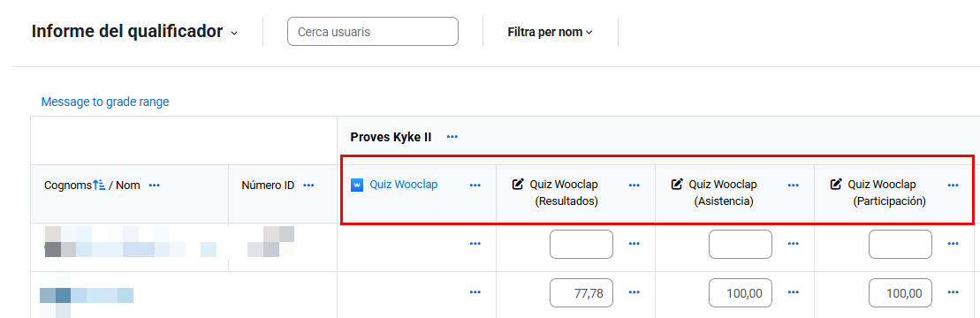Expand the Informe del qualificador dropdown
The image size is (980, 318).
point(234,33)
